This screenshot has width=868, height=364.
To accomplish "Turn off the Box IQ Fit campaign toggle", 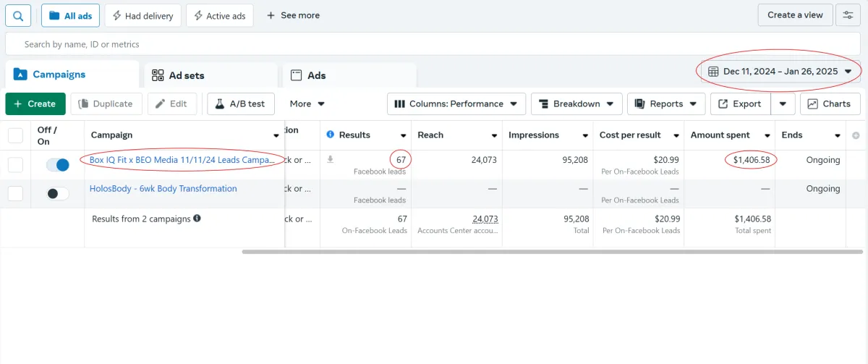I will (x=58, y=165).
